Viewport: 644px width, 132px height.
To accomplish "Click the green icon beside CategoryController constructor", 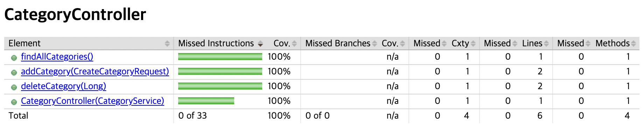I will (14, 102).
